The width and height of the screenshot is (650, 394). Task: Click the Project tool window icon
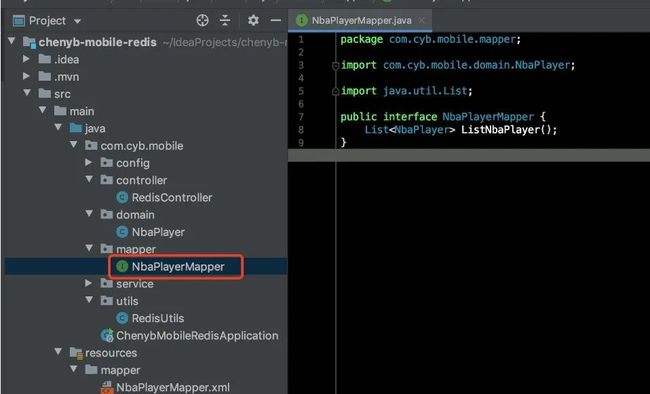[x=19, y=21]
